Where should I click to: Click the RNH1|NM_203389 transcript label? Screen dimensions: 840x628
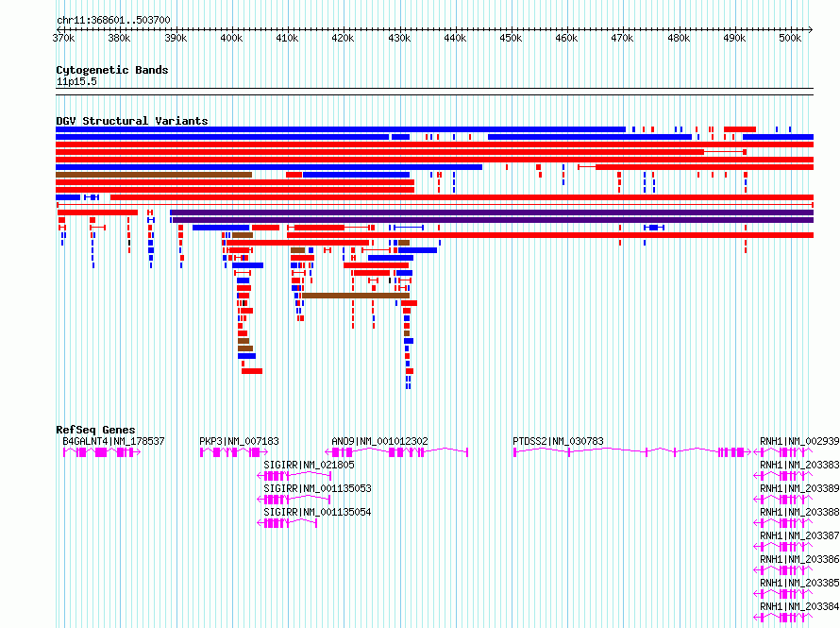(x=799, y=488)
